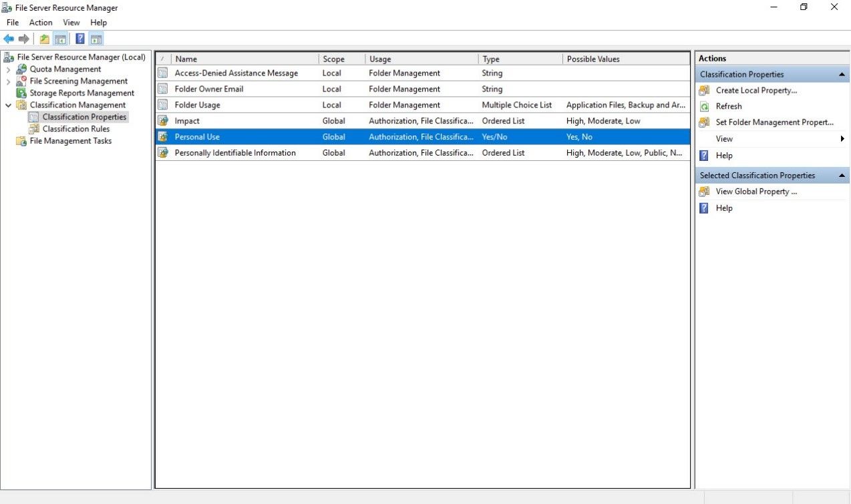Sort list by Type column header
Viewport: 851px width, 504px height.
pos(520,59)
